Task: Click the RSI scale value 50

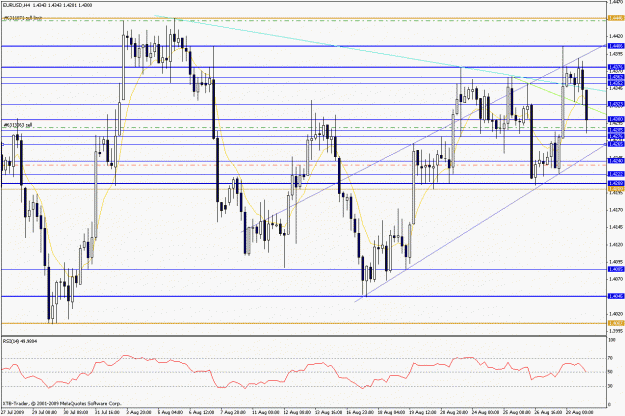Action: tap(610, 372)
